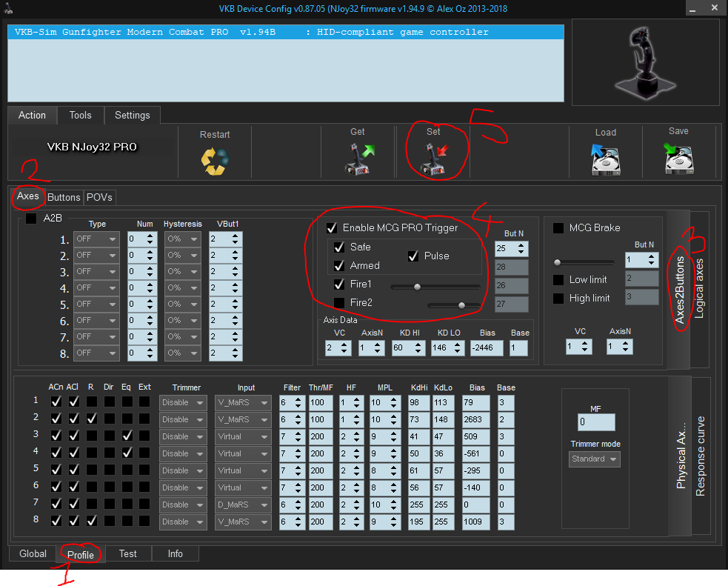Uncheck the Safe checkbox
Screen dimensions: 728x586
coord(339,247)
